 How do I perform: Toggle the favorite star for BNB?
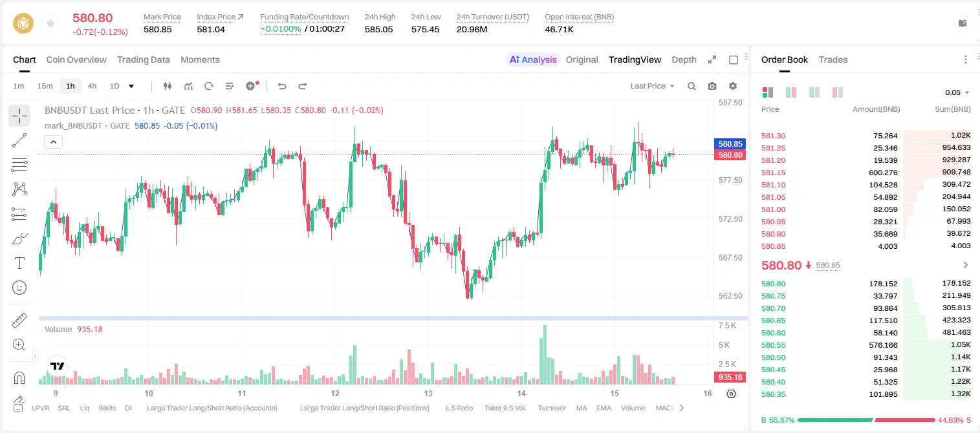pos(50,24)
